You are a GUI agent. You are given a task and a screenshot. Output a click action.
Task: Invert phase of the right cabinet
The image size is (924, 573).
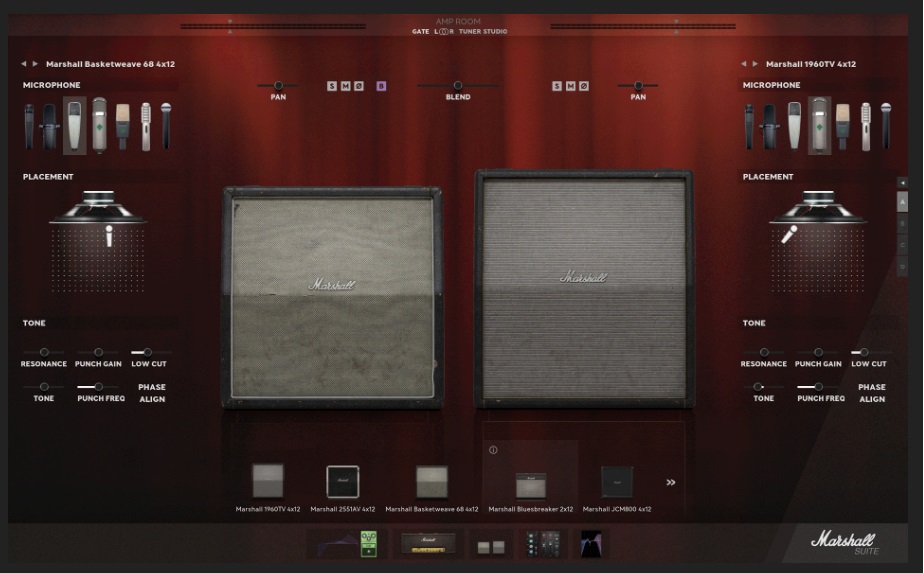point(584,86)
